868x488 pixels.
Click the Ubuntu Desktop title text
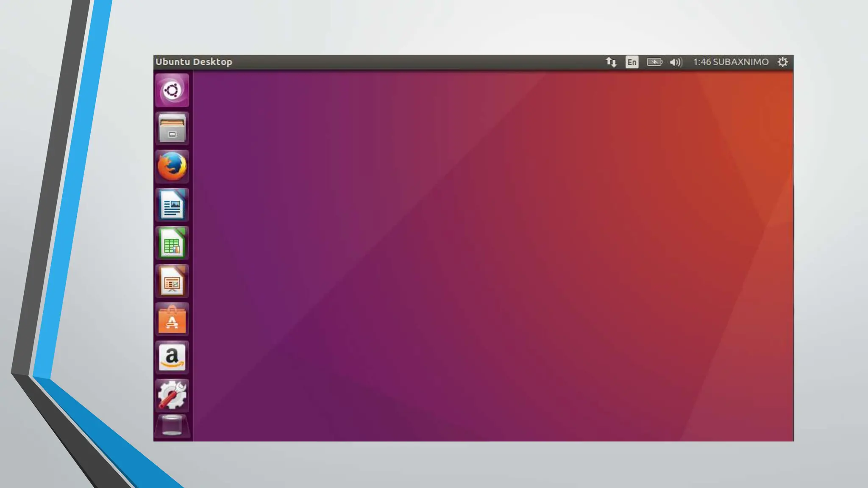point(194,62)
